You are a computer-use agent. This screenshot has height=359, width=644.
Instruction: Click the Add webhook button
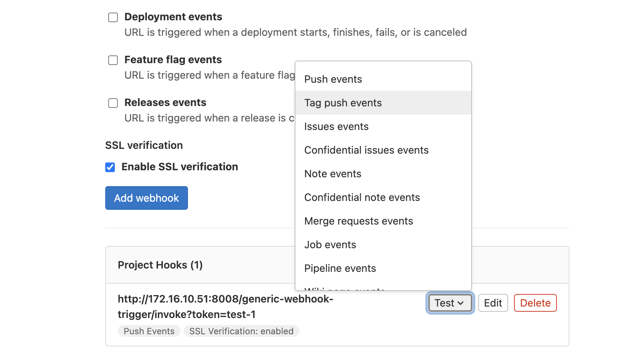147,198
